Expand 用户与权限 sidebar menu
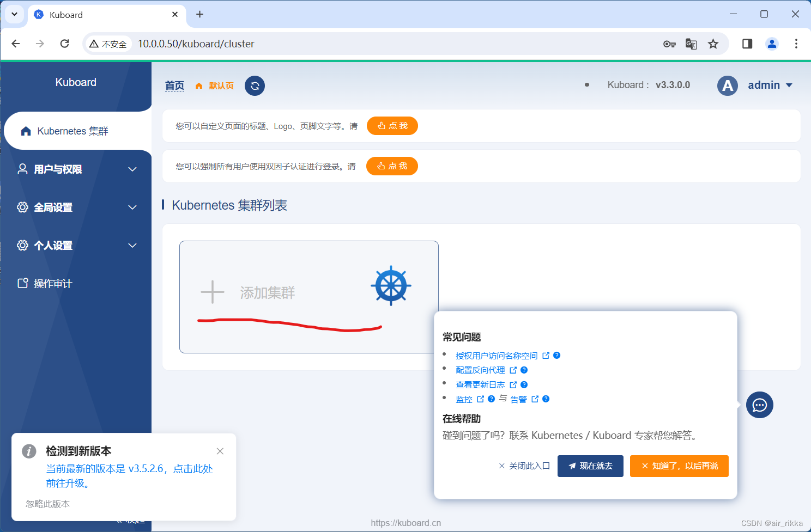 coord(77,169)
